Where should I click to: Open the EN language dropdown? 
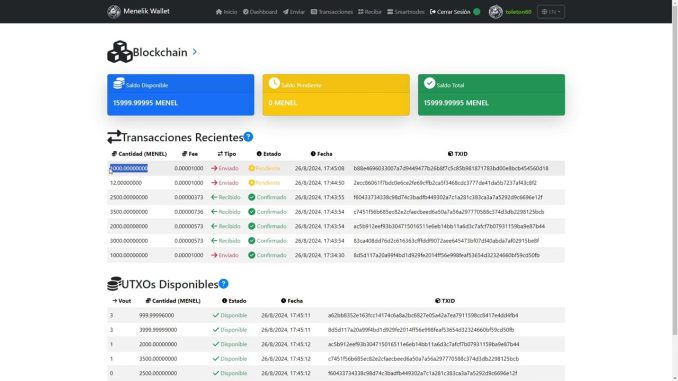(551, 12)
